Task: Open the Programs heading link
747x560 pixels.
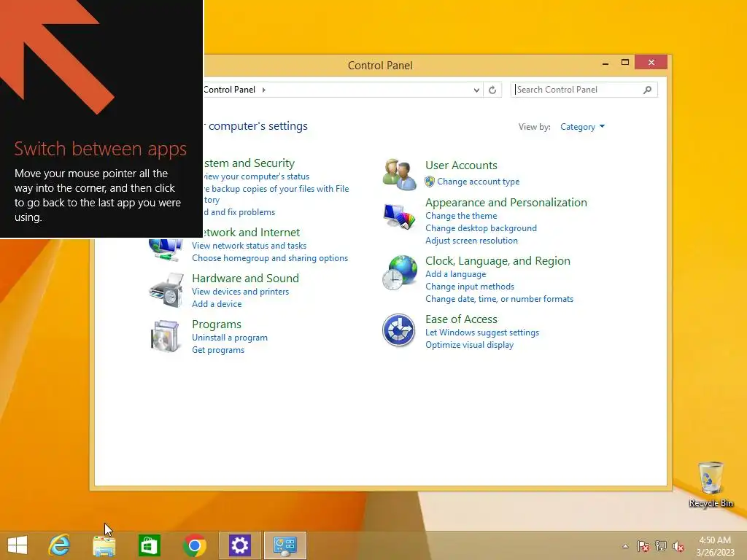Action: (216, 324)
